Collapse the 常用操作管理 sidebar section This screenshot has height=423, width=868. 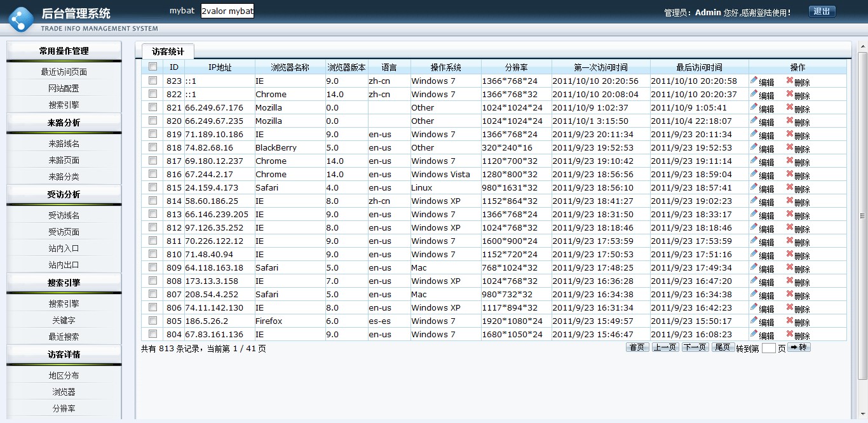click(64, 51)
